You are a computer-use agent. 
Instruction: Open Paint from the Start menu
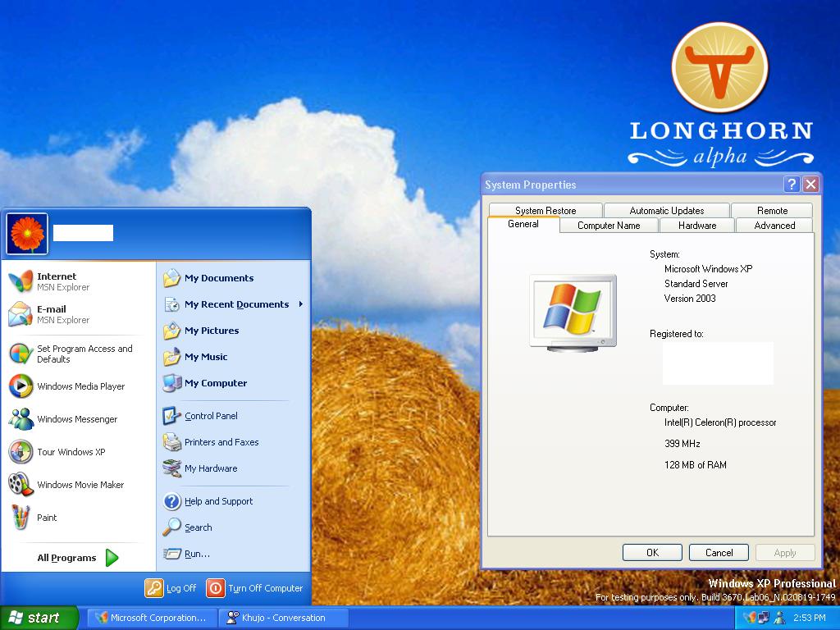click(x=47, y=518)
